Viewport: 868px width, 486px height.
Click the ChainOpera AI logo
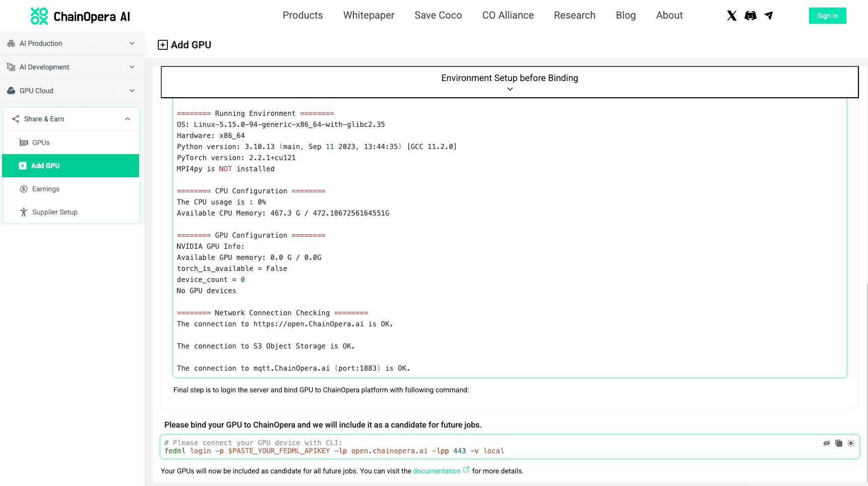tap(81, 16)
